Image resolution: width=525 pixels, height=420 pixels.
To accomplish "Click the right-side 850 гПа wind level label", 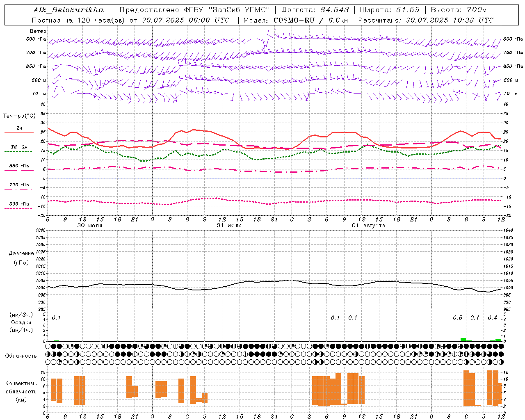I will [513, 66].
